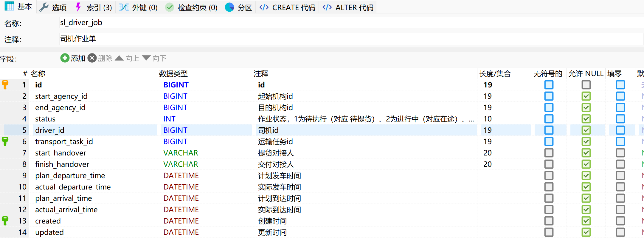Click the comment field 司机作业单
Viewport: 644px width, 245px height.
pos(352,39)
